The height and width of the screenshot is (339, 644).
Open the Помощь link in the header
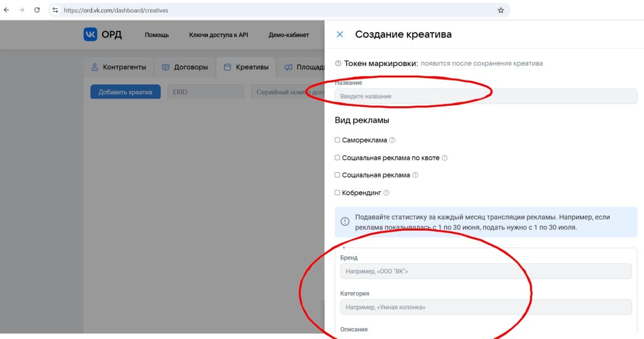tap(157, 35)
